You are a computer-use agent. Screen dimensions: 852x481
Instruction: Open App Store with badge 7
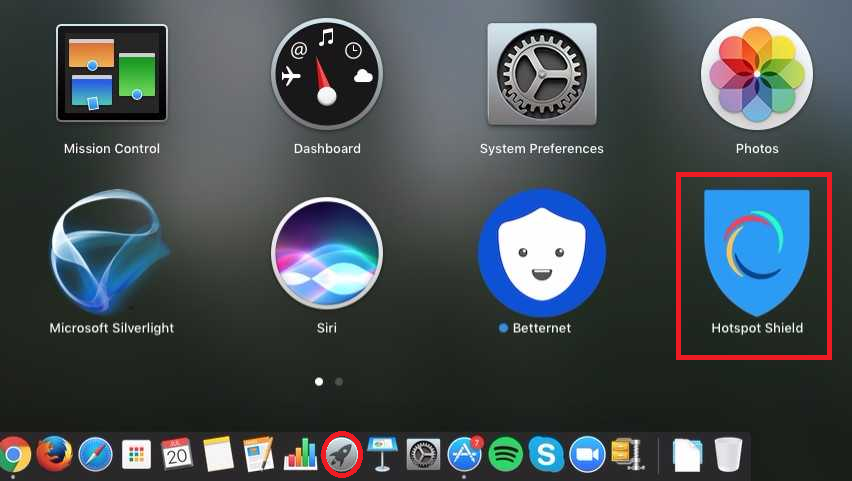point(465,454)
